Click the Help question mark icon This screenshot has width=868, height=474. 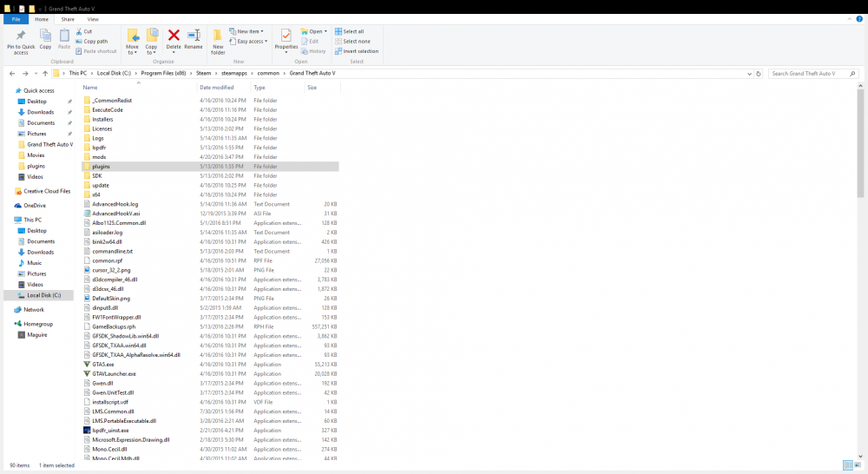click(859, 19)
